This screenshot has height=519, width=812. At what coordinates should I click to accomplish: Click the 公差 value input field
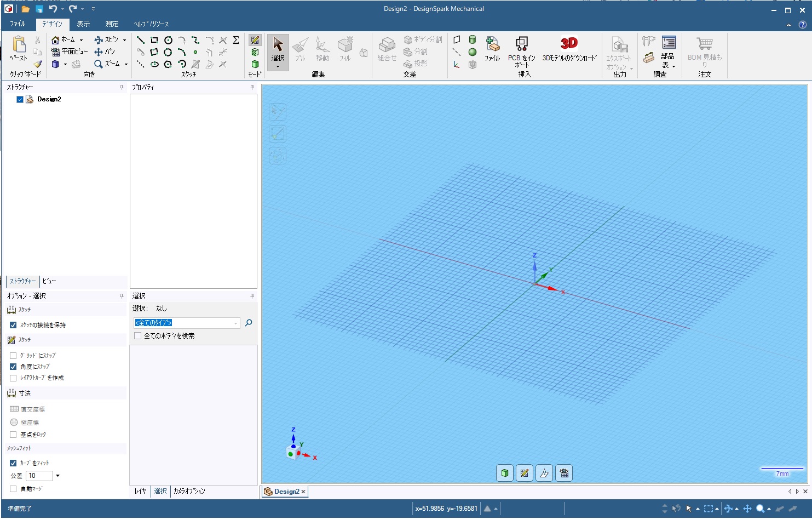(x=39, y=476)
